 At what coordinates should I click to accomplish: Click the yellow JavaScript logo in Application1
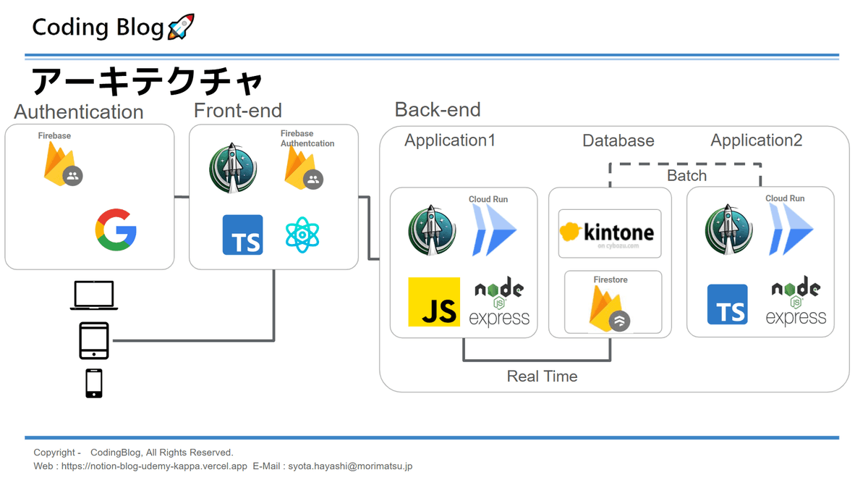434,302
